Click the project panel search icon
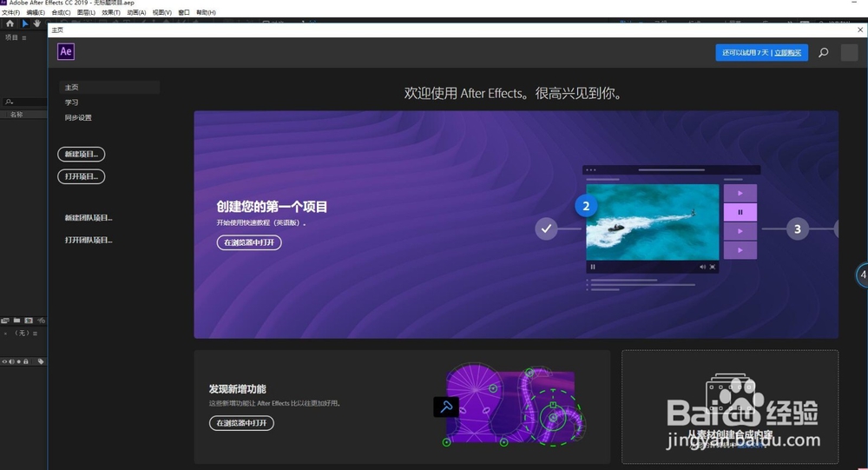868x470 pixels. click(x=9, y=102)
